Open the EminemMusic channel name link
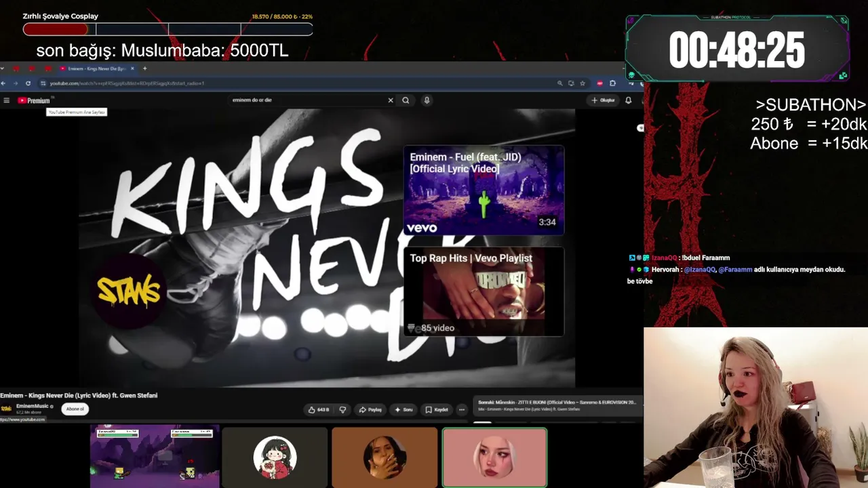Image resolution: width=868 pixels, height=488 pixels. click(x=32, y=406)
